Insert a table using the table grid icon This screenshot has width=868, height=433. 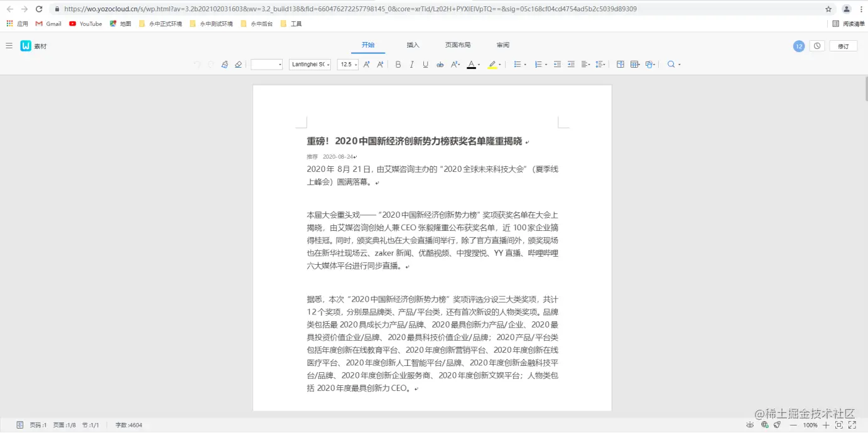(636, 64)
